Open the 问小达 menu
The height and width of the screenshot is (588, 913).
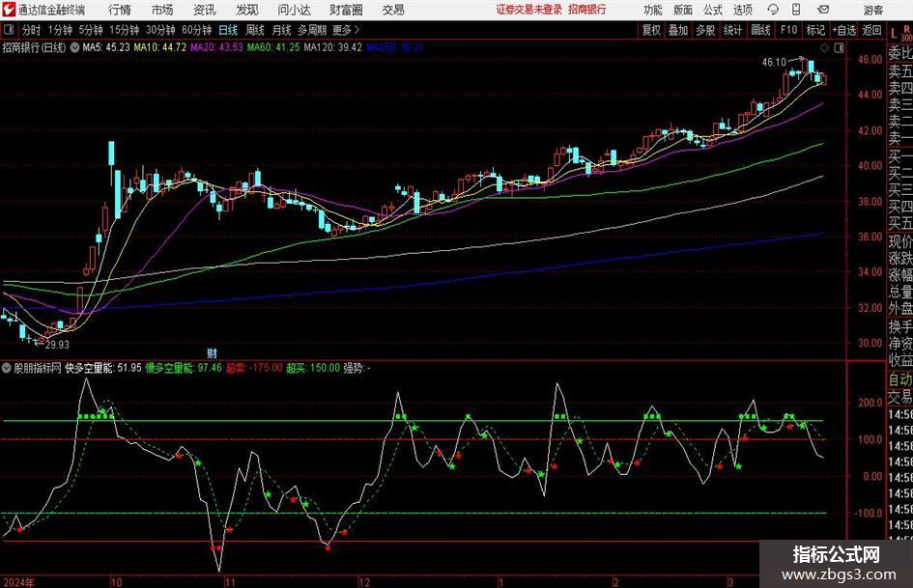pos(294,10)
